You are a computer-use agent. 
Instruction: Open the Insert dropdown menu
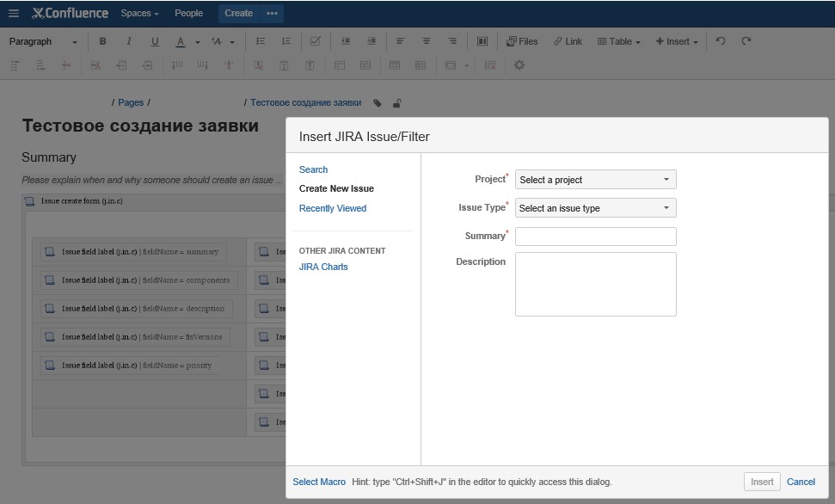coord(676,41)
